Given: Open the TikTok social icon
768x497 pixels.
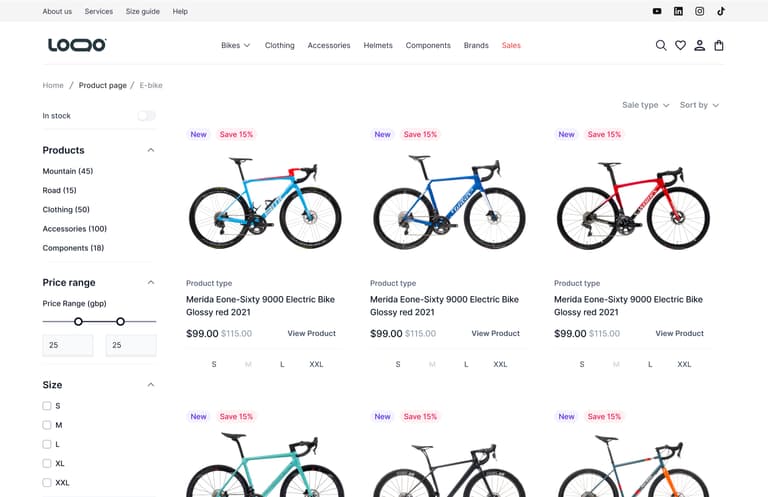Looking at the screenshot, I should pyautogui.click(x=721, y=11).
